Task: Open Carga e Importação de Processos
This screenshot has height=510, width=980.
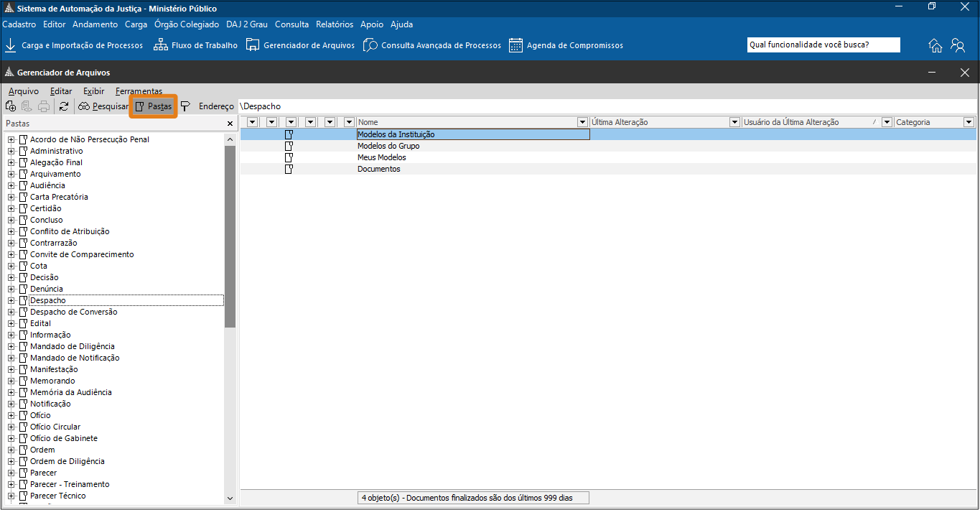Action: coord(74,45)
